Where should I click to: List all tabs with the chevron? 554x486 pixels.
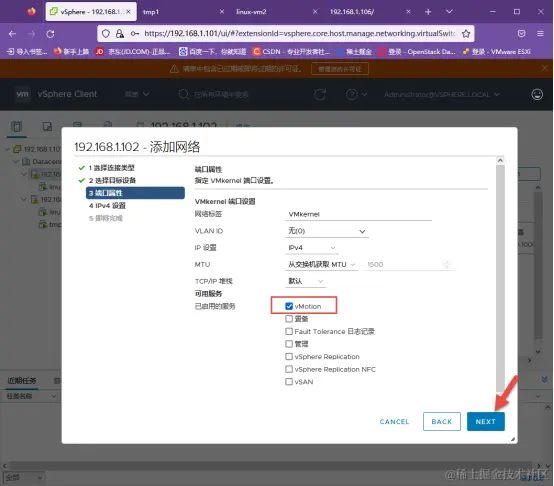[x=449, y=12]
